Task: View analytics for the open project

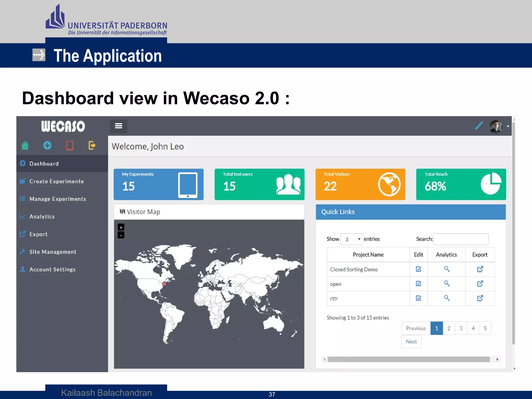Action: [447, 283]
